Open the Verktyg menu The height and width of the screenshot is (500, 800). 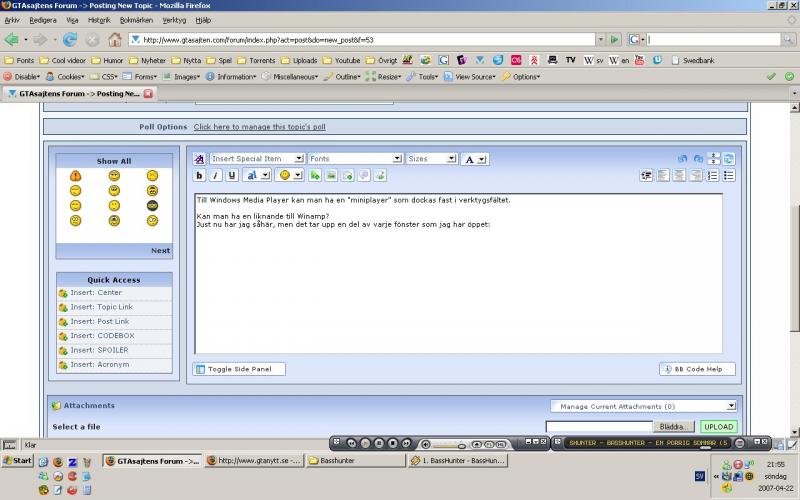174,20
